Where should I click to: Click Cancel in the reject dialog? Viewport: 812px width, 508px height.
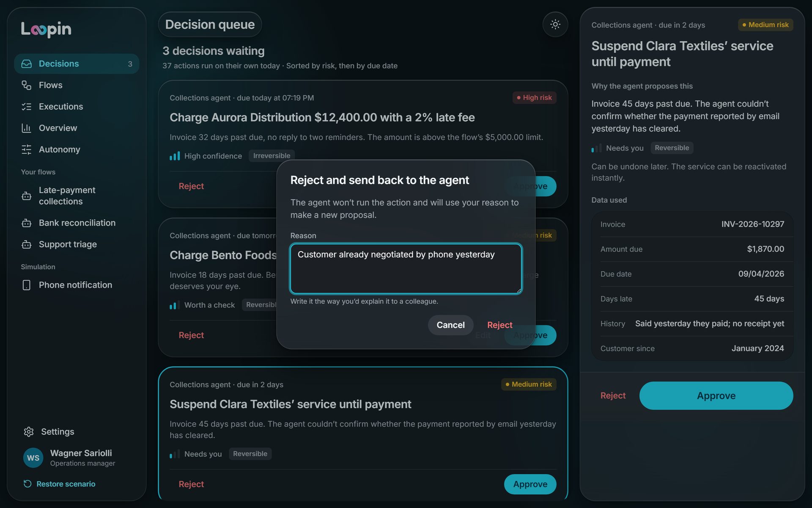coord(450,325)
